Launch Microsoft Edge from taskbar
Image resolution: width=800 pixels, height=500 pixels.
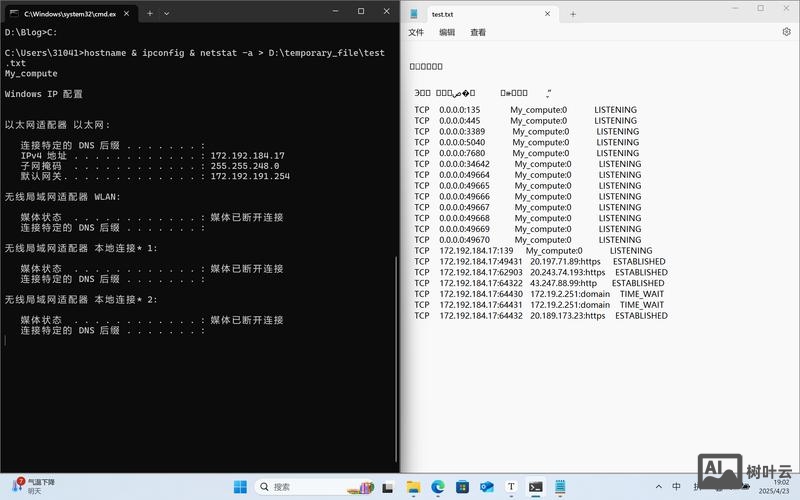[437, 487]
